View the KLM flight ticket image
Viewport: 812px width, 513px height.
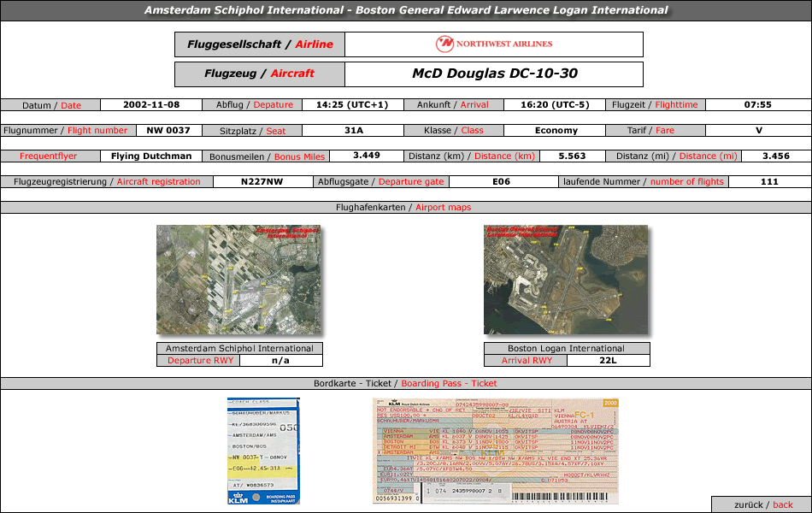coord(496,451)
